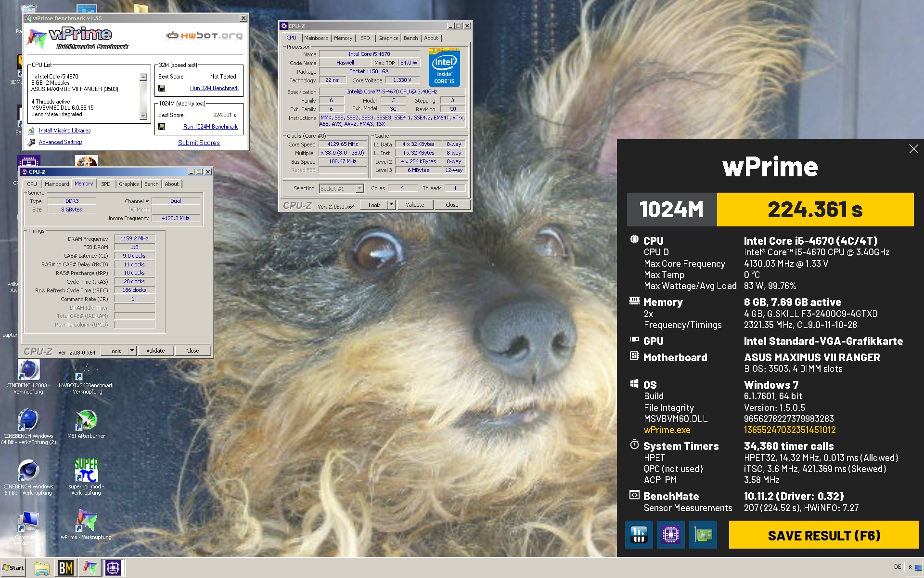Switch to Memory tab in CPU-Z CPU window
This screenshot has height=578, width=924.
(x=343, y=38)
